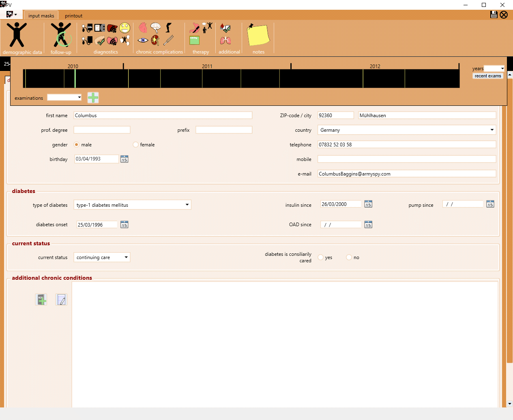Click the diabetes onset date 25/03/1996
The width and height of the screenshot is (513, 420).
(97, 225)
